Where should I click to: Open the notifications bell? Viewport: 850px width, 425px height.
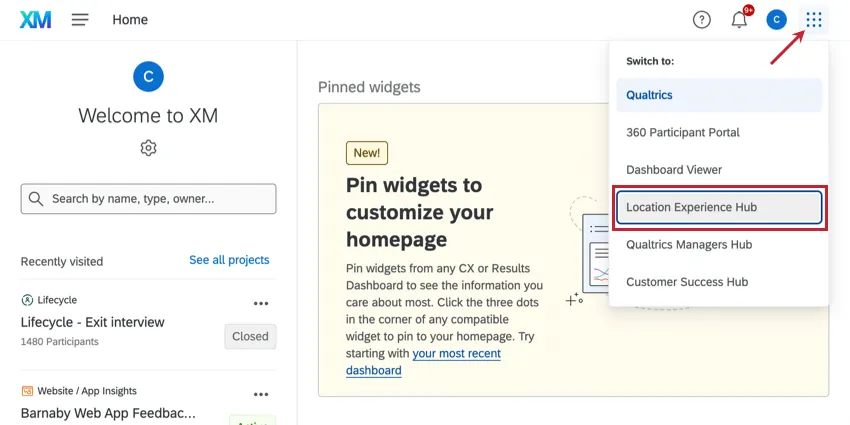click(739, 20)
